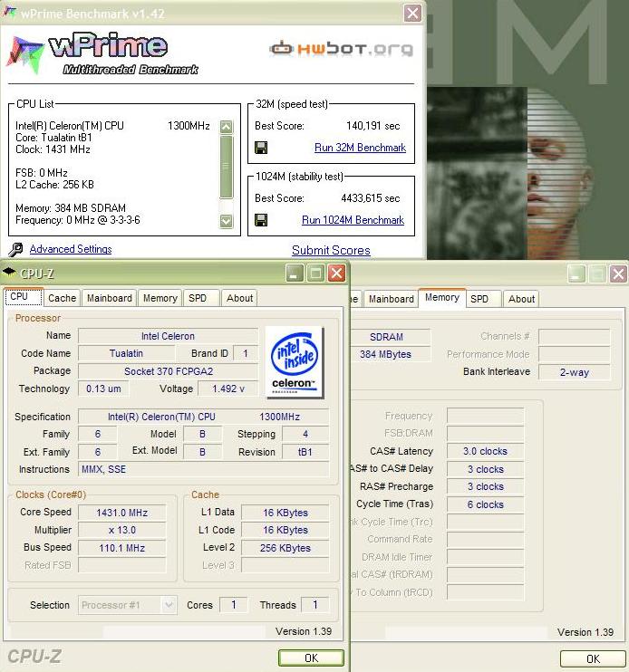Click the Threads value field

pos(315,605)
